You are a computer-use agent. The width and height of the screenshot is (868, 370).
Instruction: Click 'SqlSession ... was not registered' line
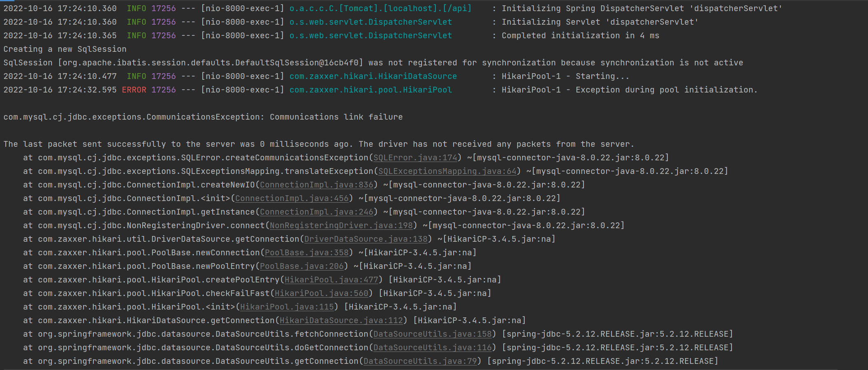pos(373,62)
